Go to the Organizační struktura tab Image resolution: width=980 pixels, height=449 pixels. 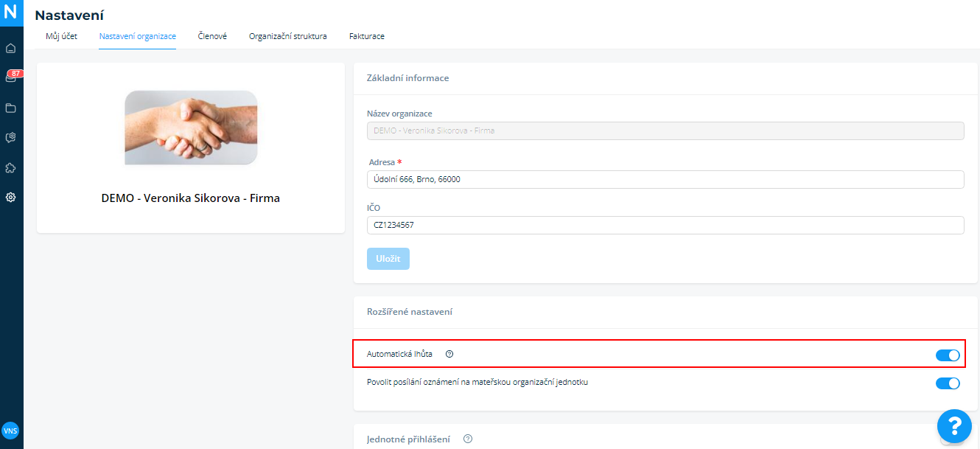tap(288, 36)
